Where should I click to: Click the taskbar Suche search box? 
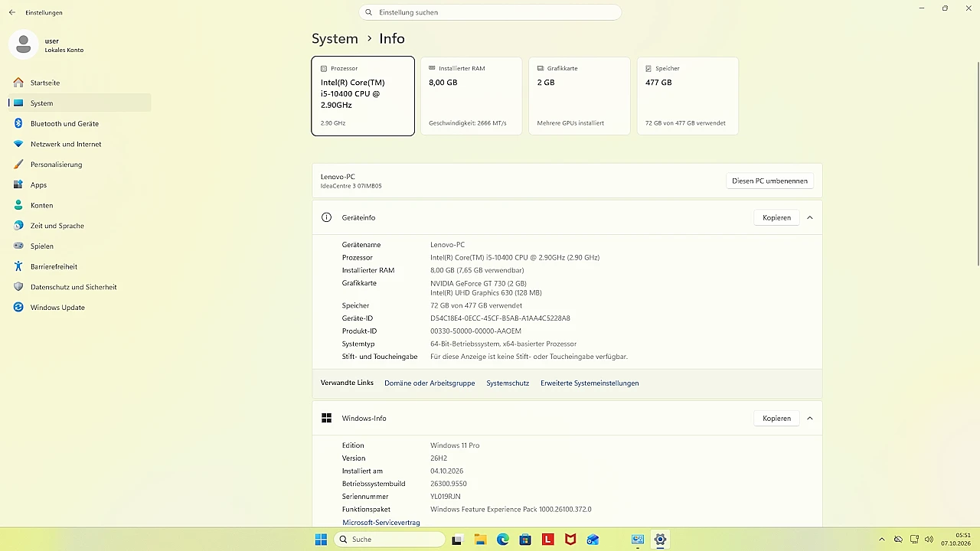point(389,540)
